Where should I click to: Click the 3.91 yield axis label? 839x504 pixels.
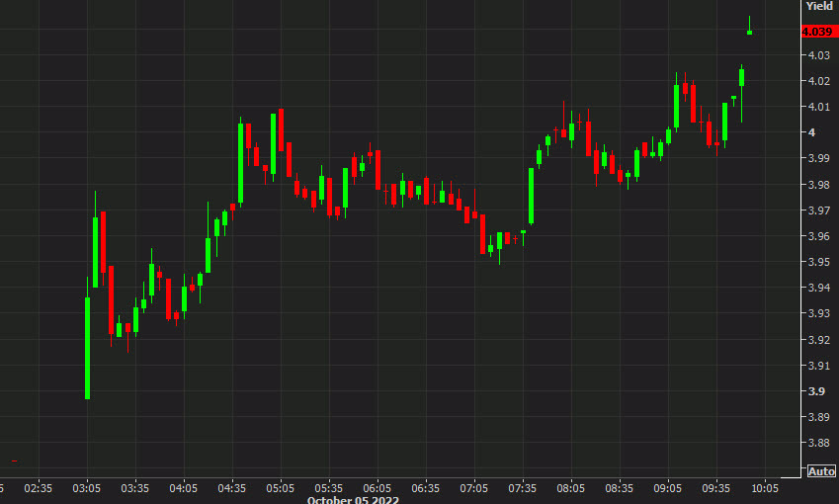point(818,366)
